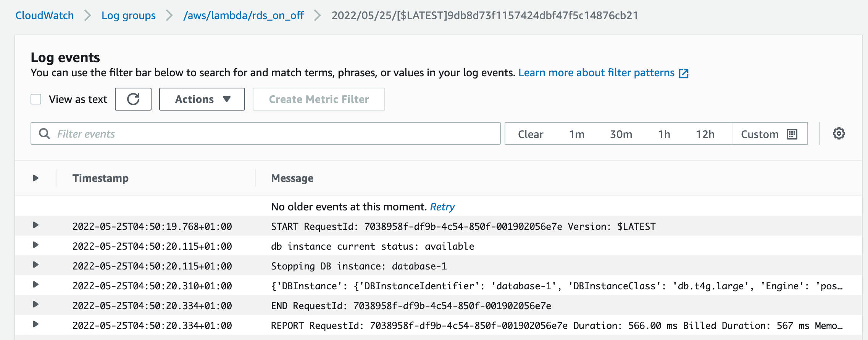Go to the CloudWatch home breadcrumb
This screenshot has height=340, width=868.
44,15
